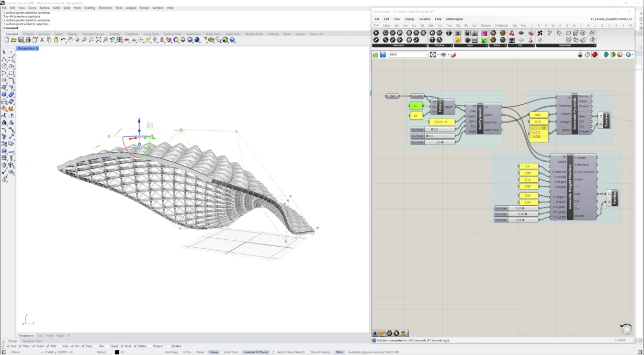Open the Grasshopper preview settings sphere dropdown
Screen dimensions: 644x355
click(632, 54)
